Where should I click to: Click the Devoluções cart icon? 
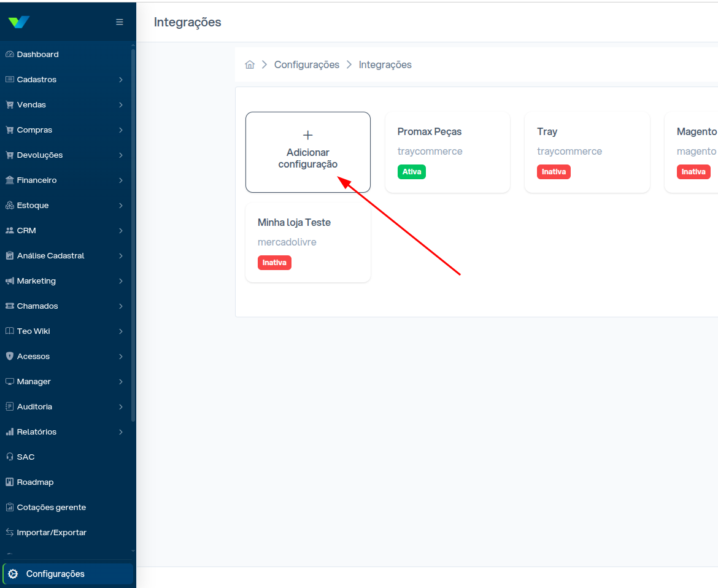[10, 155]
